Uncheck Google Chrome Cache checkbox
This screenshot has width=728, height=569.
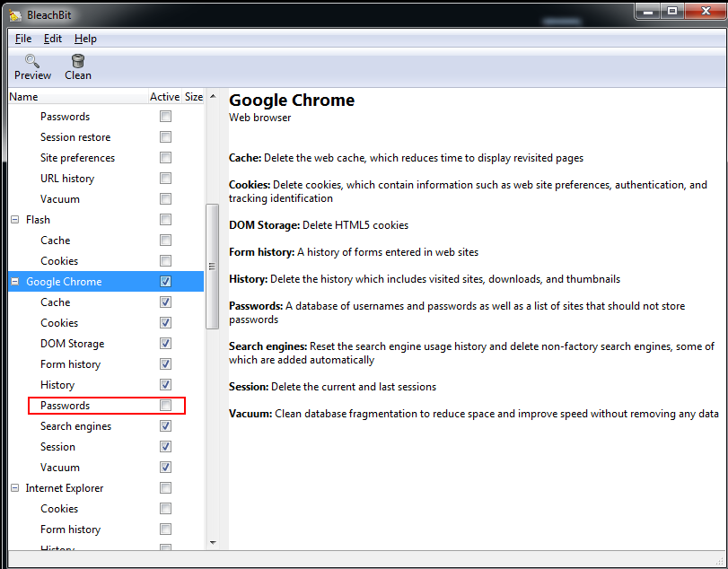tap(165, 302)
